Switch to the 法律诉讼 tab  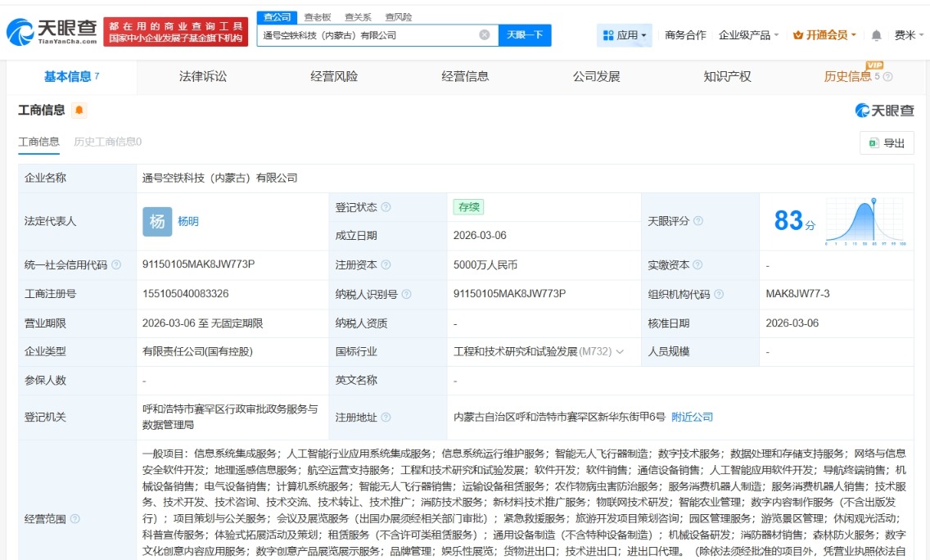[203, 77]
